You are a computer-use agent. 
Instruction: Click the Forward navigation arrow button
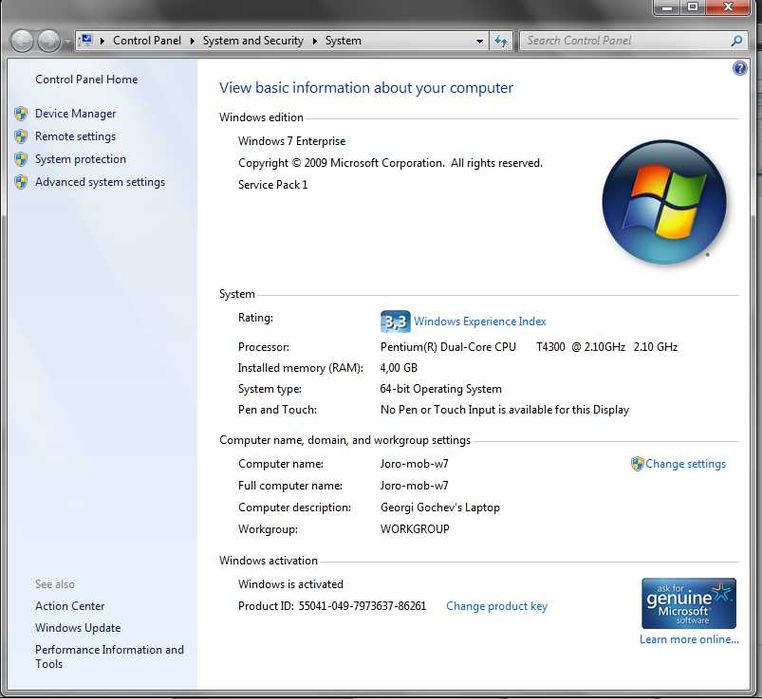point(49,41)
